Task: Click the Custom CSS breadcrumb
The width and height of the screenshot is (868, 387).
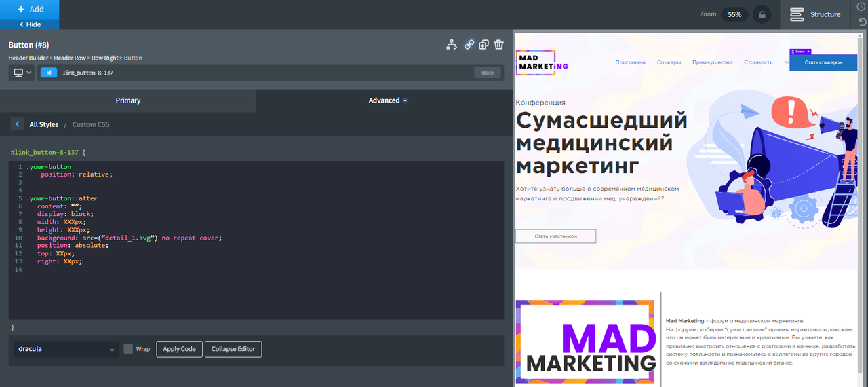Action: click(91, 124)
